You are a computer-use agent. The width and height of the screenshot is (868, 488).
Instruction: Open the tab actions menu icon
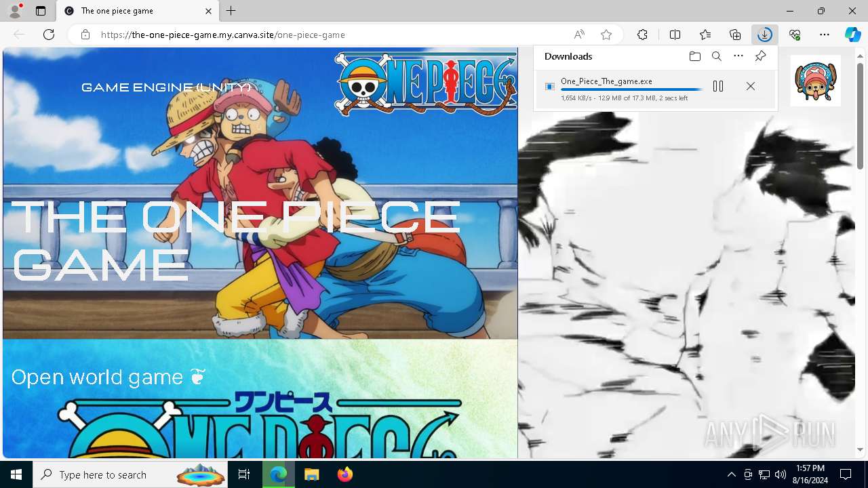click(41, 11)
